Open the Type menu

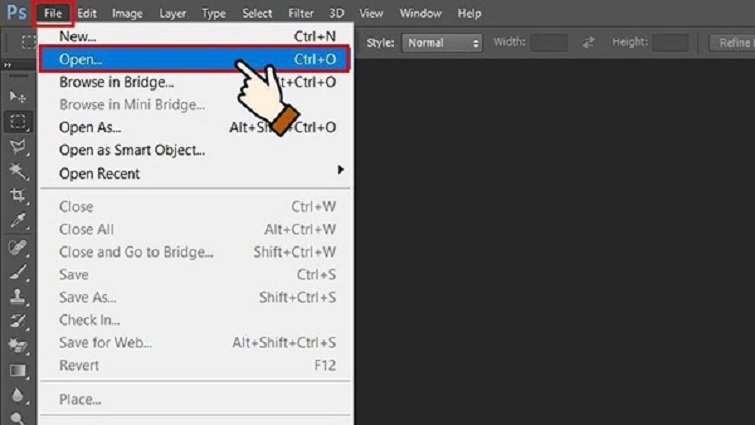(214, 13)
